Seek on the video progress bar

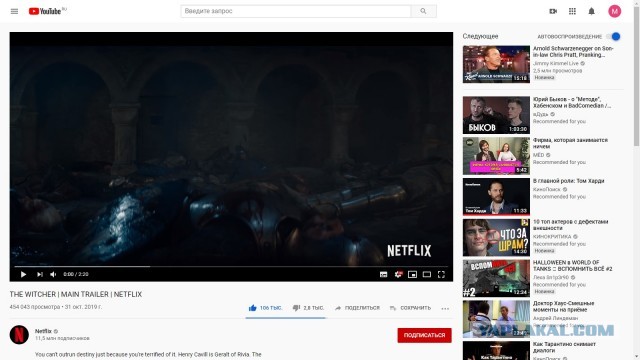[231, 267]
